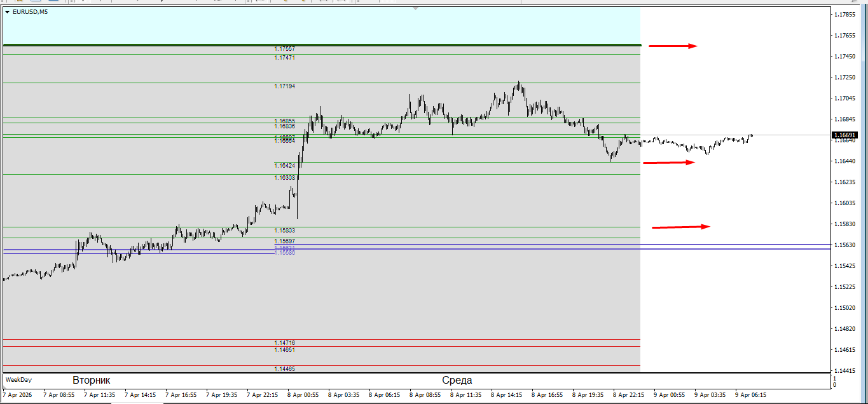
Task: Click the 1.14716 red level label
Action: (284, 343)
